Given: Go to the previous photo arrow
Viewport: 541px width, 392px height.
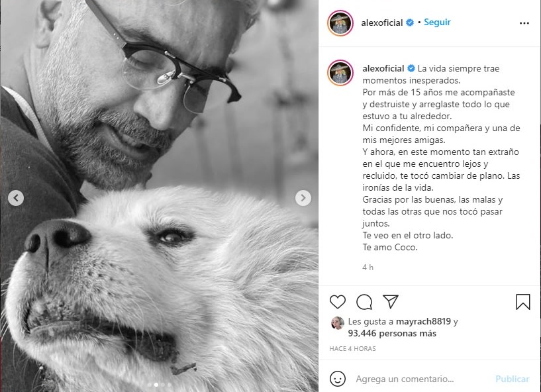Looking at the screenshot, I should [x=16, y=198].
